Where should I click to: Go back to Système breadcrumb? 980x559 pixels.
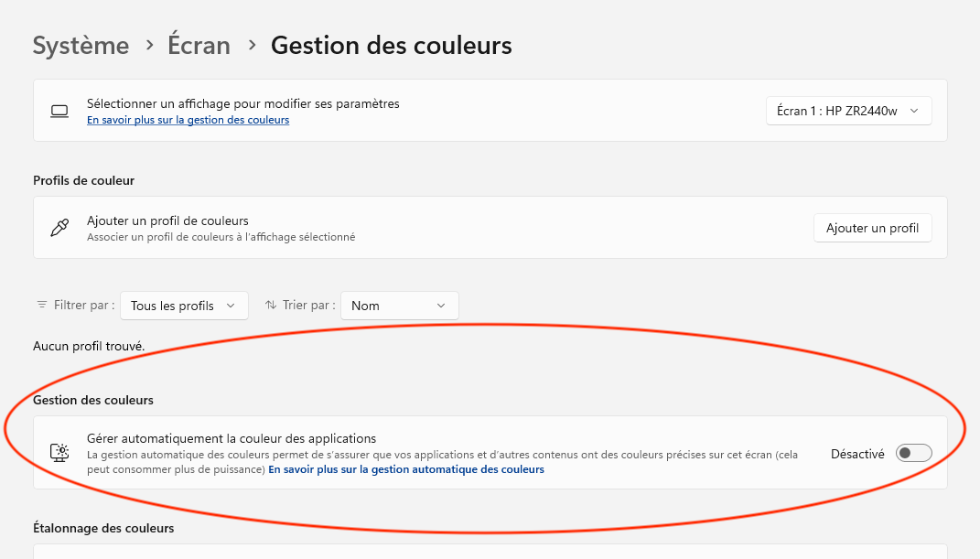(81, 46)
